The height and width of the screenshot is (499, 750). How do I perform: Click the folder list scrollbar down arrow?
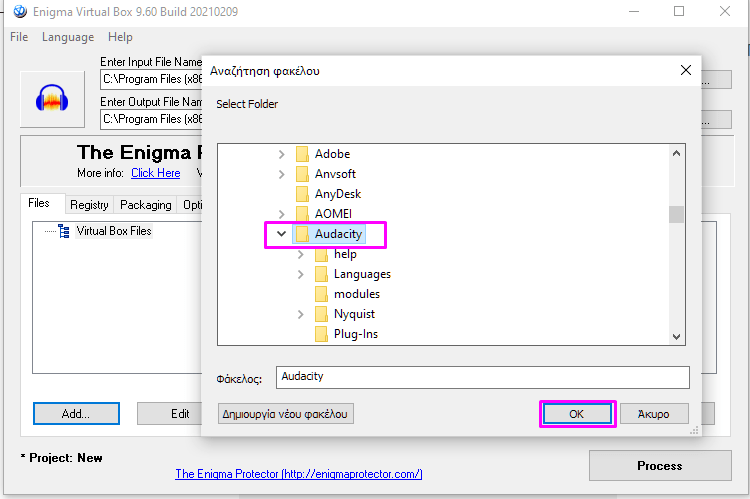[x=676, y=337]
